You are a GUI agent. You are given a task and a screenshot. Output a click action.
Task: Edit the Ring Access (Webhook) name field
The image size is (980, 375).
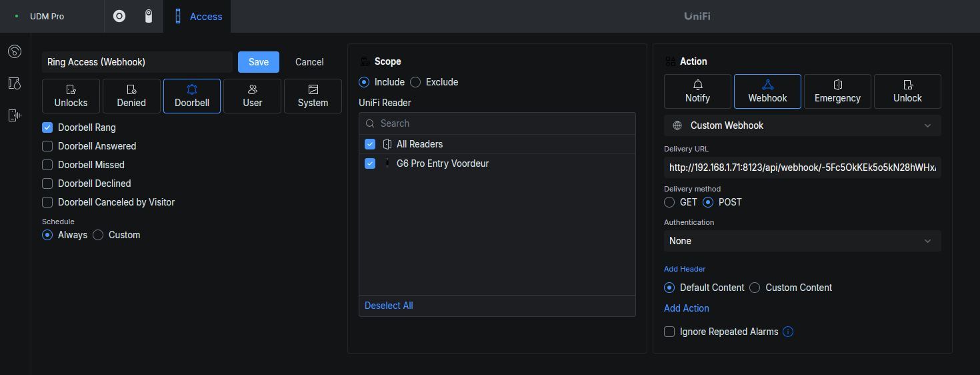click(x=137, y=62)
